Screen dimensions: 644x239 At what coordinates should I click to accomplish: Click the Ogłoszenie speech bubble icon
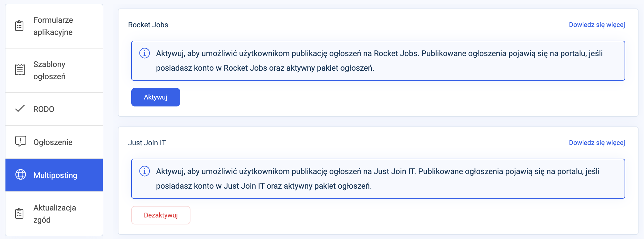(20, 141)
